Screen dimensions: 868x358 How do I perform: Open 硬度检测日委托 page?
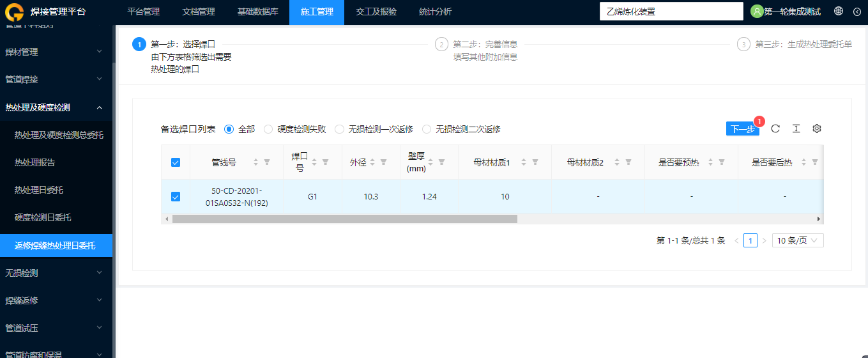click(56, 217)
